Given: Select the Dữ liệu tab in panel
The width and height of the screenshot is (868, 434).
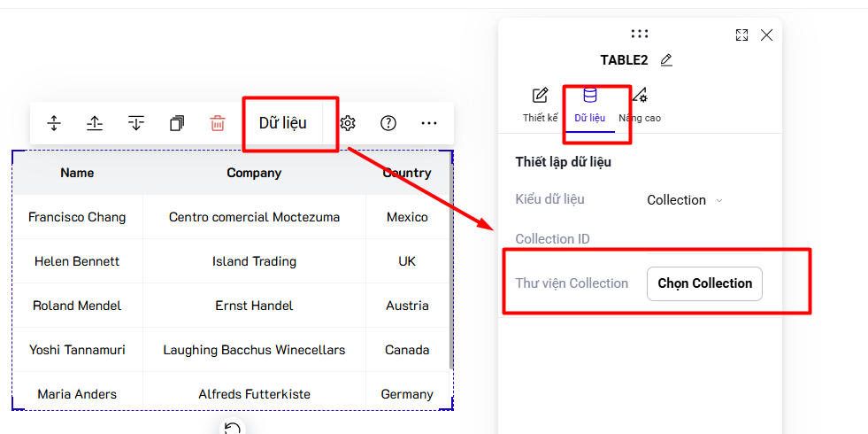Looking at the screenshot, I should pyautogui.click(x=589, y=105).
